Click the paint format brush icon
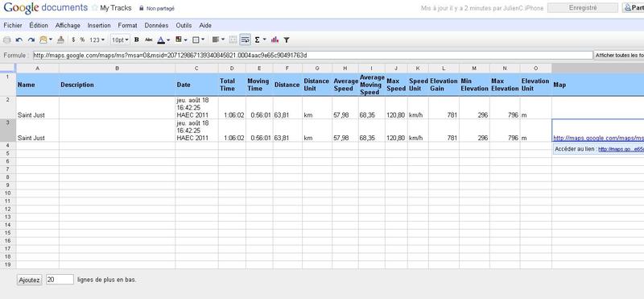 (x=61, y=40)
